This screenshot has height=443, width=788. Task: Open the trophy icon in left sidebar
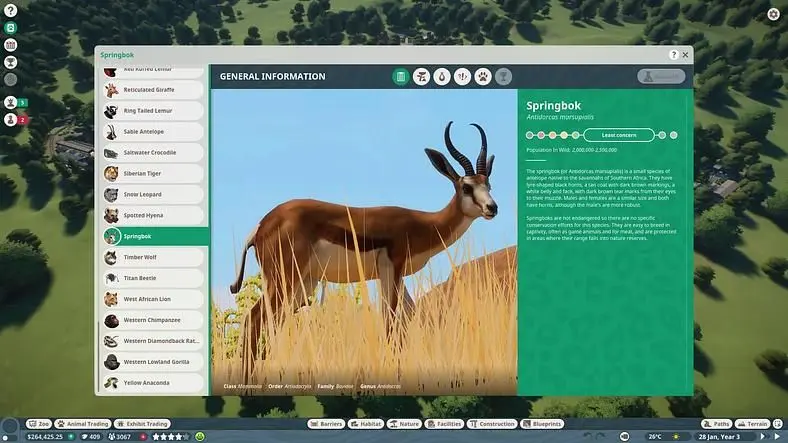tap(10, 62)
